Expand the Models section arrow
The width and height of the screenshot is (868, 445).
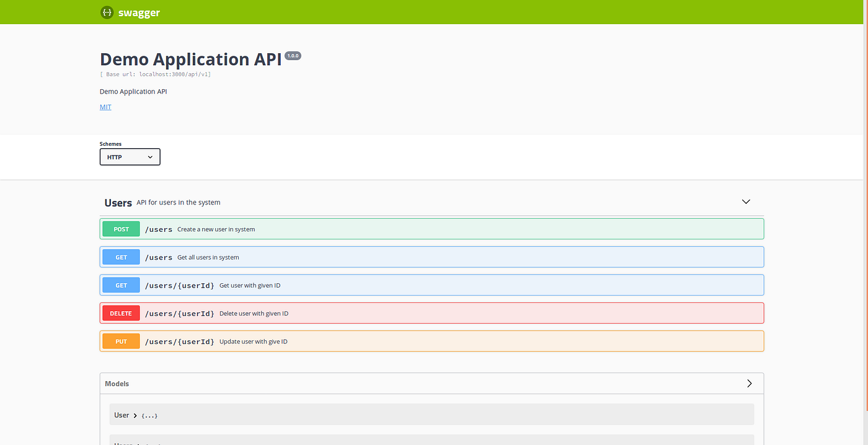coord(748,383)
